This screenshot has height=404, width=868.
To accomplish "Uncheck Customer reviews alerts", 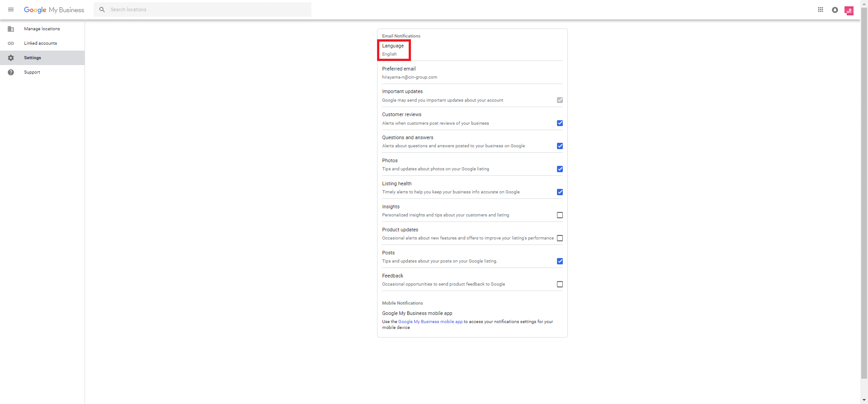I will pyautogui.click(x=560, y=123).
